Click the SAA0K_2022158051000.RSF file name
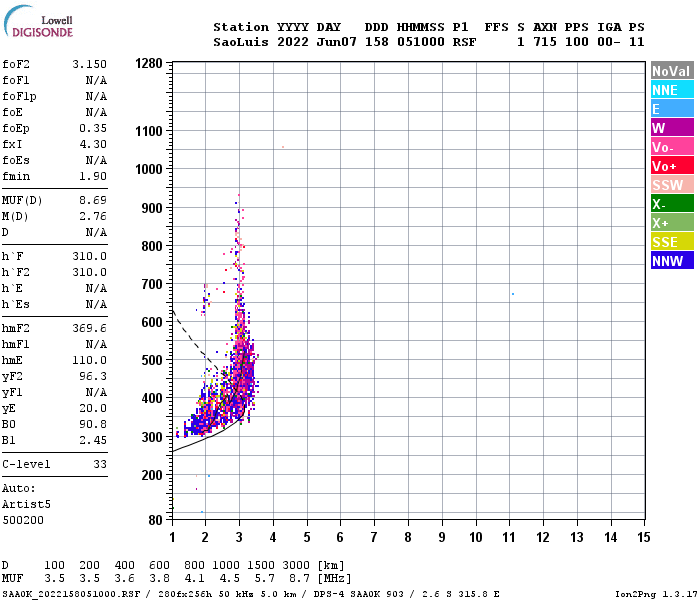Screen dimensions: 700x600 (71, 594)
